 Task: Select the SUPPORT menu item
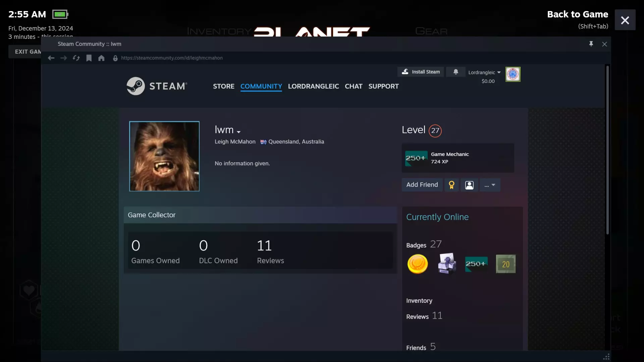pyautogui.click(x=383, y=86)
